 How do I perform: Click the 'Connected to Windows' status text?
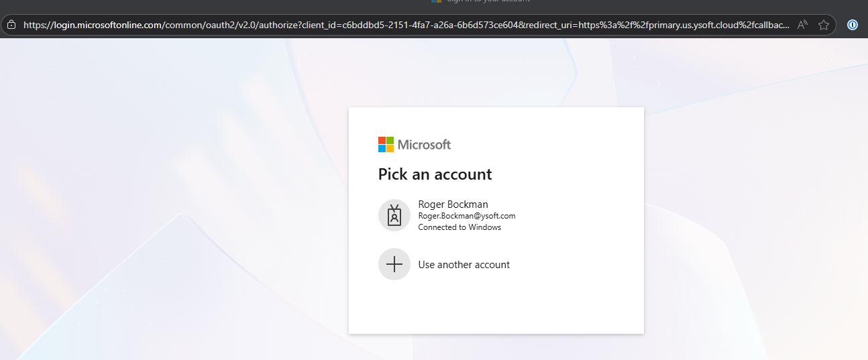click(459, 227)
